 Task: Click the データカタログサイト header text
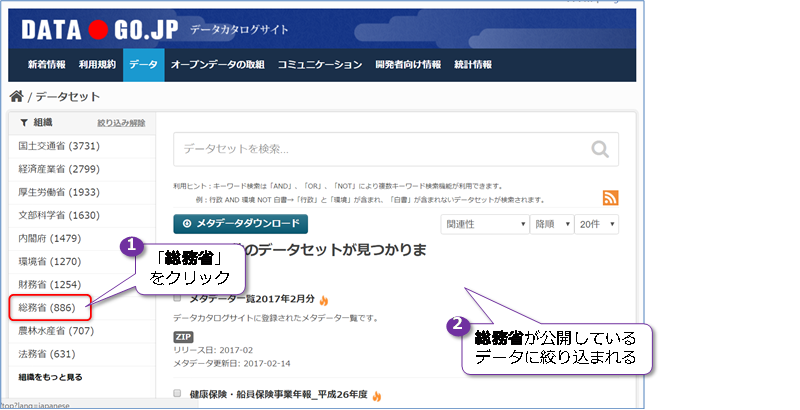tap(239, 30)
